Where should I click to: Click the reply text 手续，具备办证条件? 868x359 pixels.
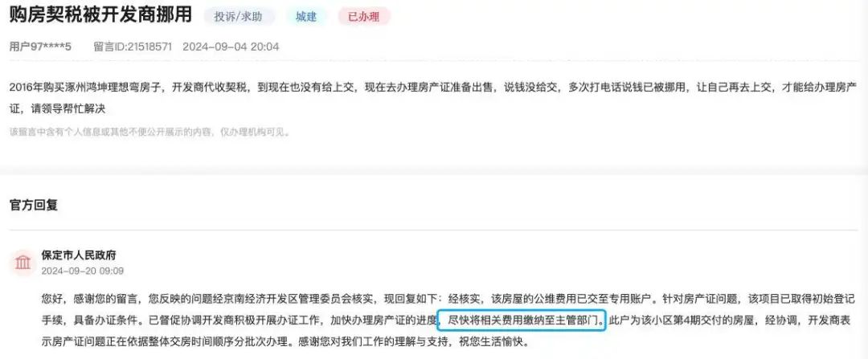coord(92,320)
